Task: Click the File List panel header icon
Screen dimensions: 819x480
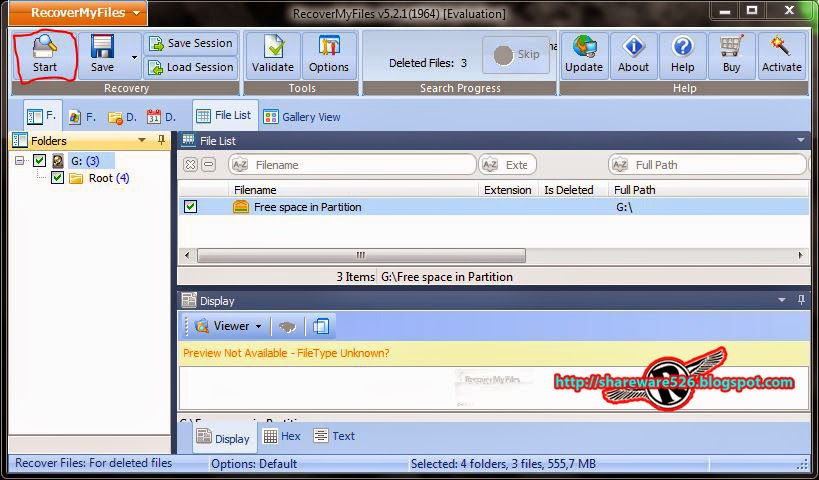Action: tap(189, 140)
